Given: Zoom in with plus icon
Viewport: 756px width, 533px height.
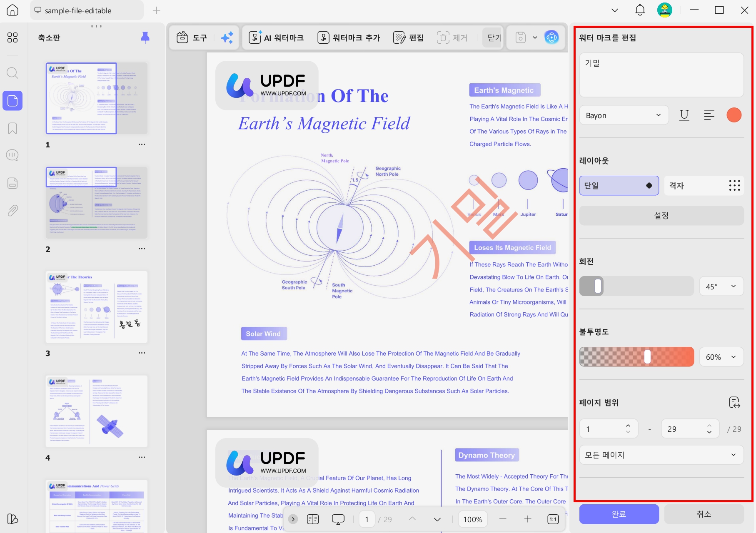Looking at the screenshot, I should (528, 519).
